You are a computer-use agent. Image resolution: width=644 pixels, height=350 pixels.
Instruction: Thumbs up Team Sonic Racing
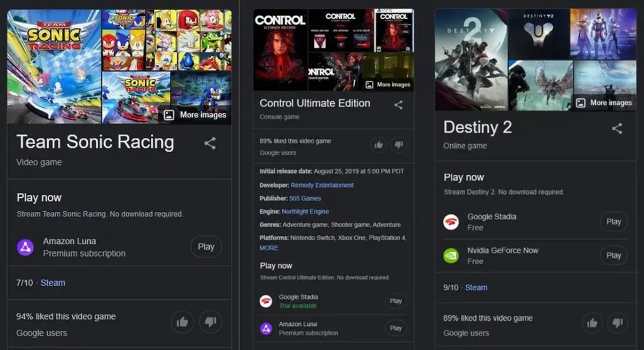182,322
